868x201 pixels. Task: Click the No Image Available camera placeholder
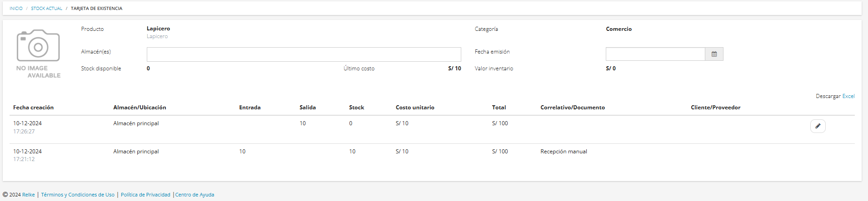tap(38, 54)
